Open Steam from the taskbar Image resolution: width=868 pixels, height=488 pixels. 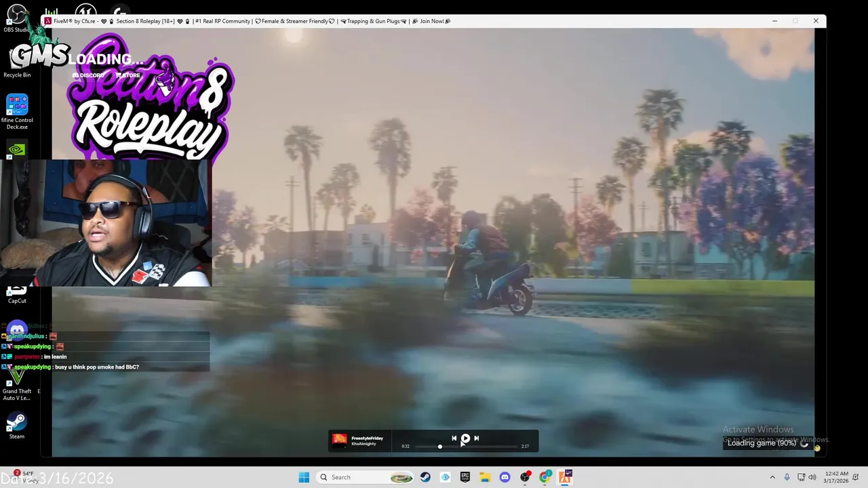[426, 477]
